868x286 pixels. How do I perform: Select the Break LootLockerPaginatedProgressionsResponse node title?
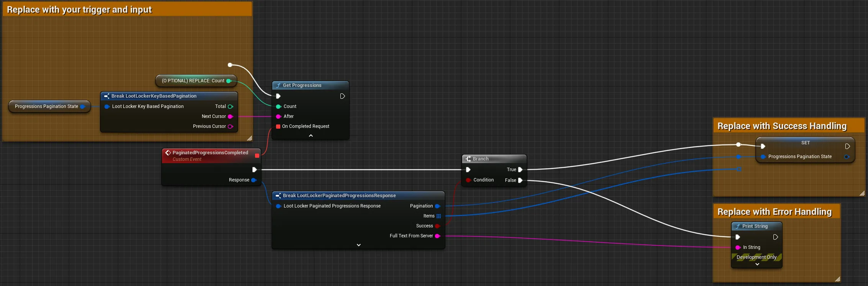tap(339, 196)
